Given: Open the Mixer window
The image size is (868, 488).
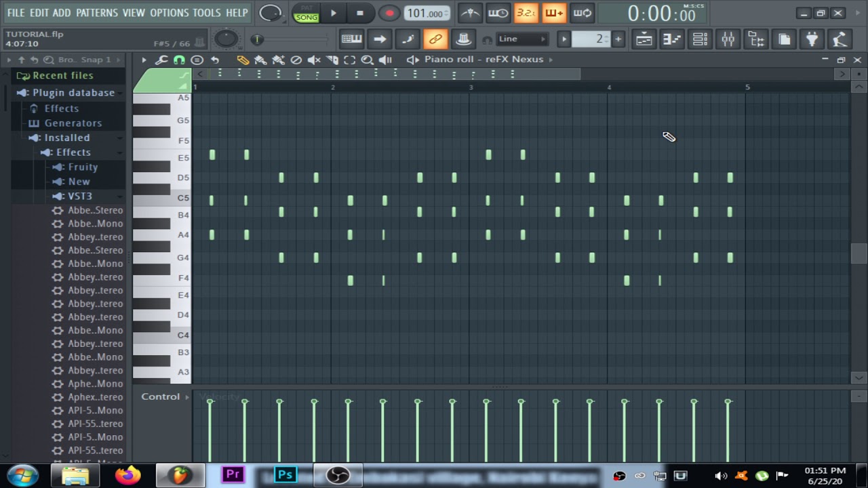Looking at the screenshot, I should (728, 39).
